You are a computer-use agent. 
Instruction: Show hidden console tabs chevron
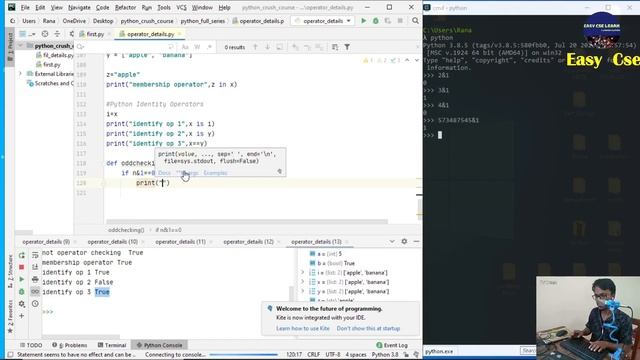click(392, 242)
